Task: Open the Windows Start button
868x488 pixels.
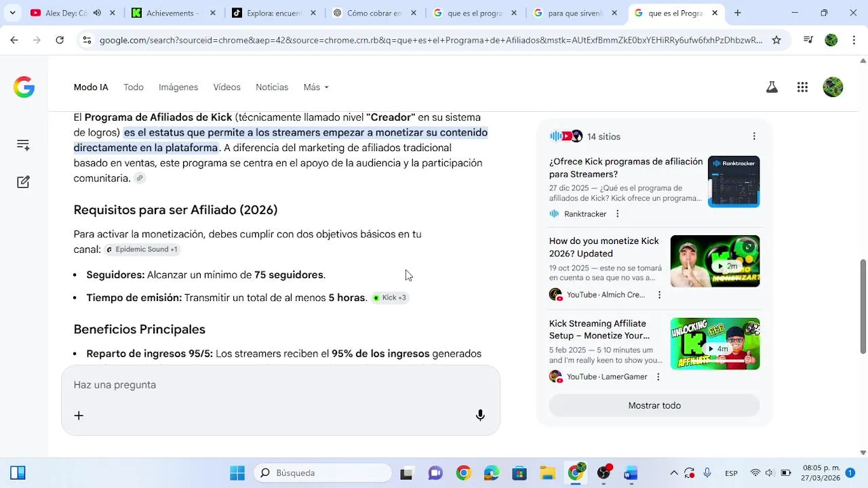Action: 237,473
